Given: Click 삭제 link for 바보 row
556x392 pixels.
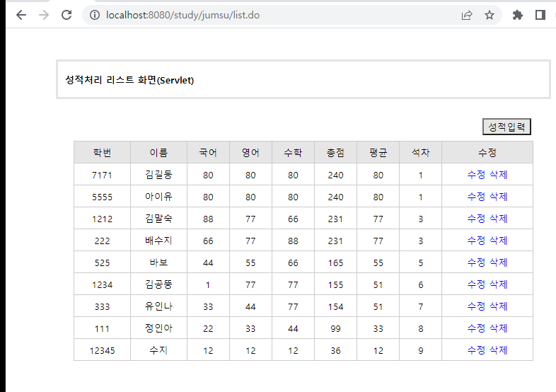Looking at the screenshot, I should (x=498, y=263).
